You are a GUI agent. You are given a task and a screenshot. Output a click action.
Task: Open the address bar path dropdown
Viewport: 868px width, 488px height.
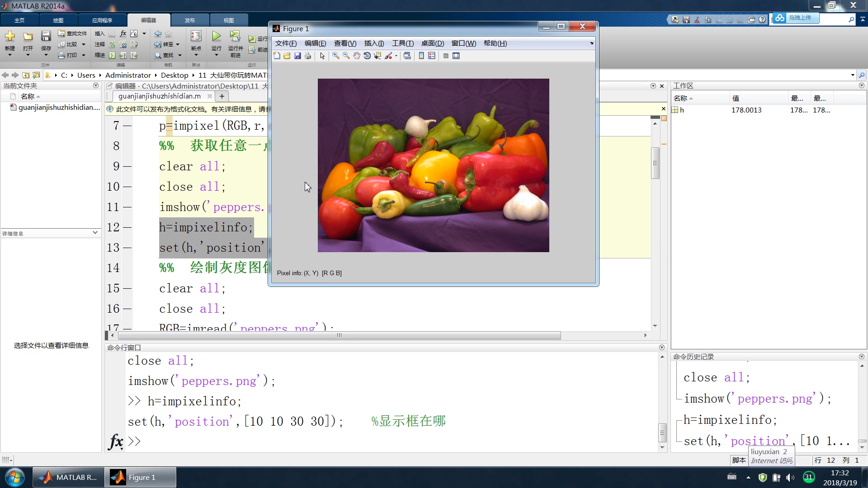pyautogui.click(x=853, y=75)
